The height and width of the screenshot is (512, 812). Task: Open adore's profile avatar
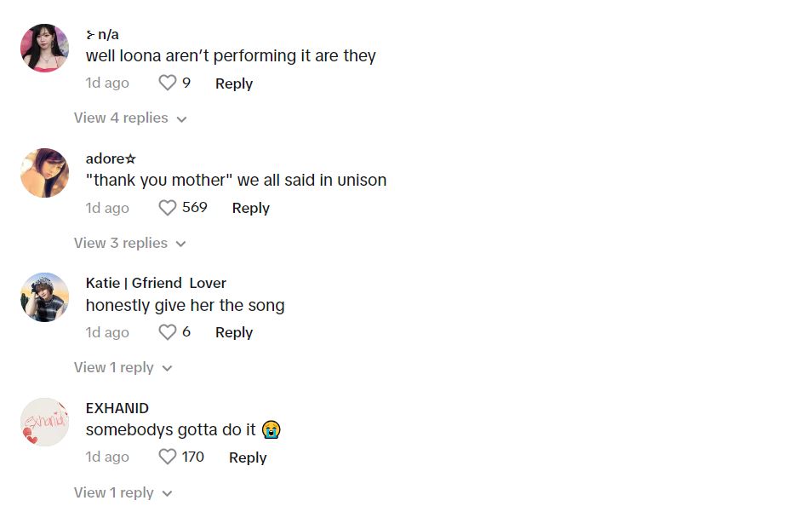[x=44, y=173]
